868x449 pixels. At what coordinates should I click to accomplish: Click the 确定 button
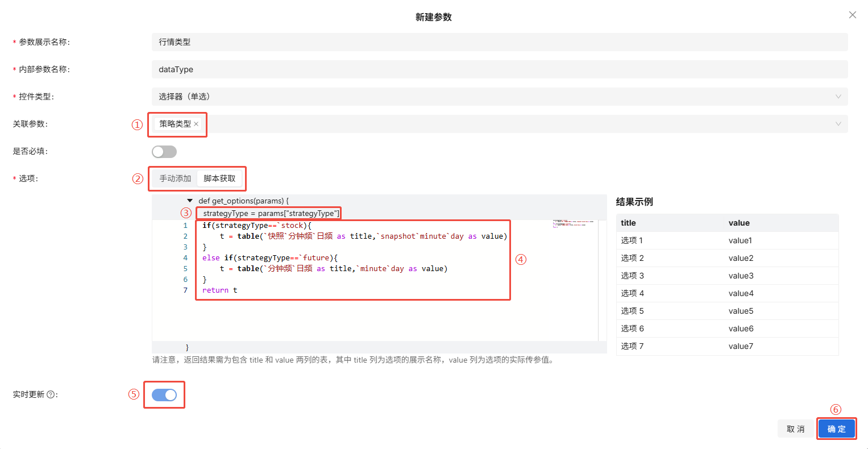[x=836, y=429]
